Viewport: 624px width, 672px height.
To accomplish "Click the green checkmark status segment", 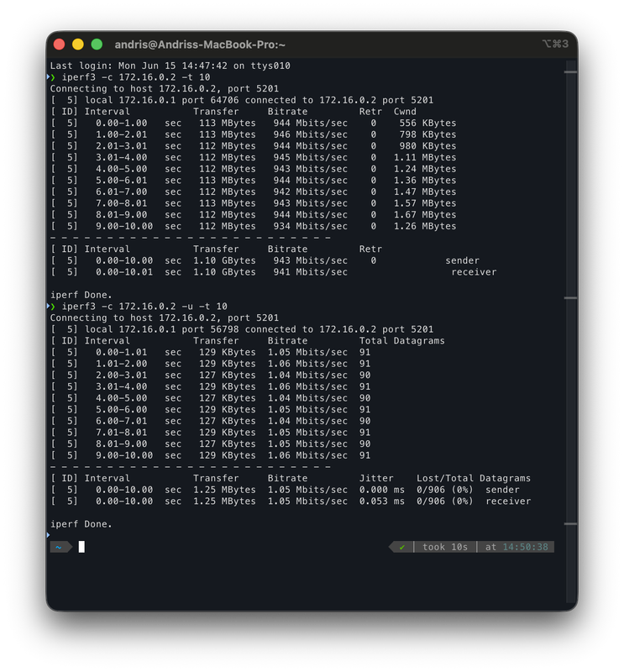I will click(401, 547).
